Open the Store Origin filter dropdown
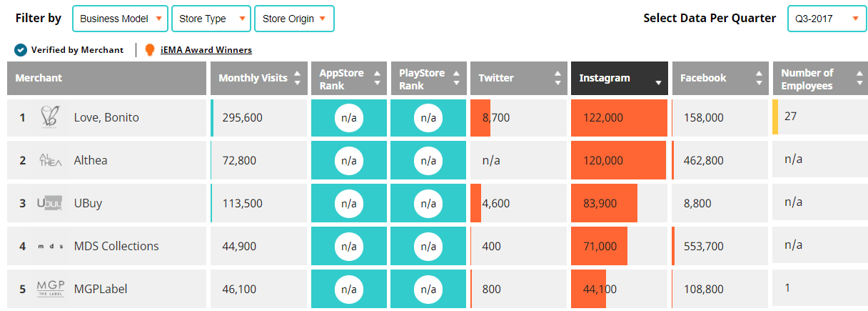Screen dimensions: 868x311 [294, 19]
